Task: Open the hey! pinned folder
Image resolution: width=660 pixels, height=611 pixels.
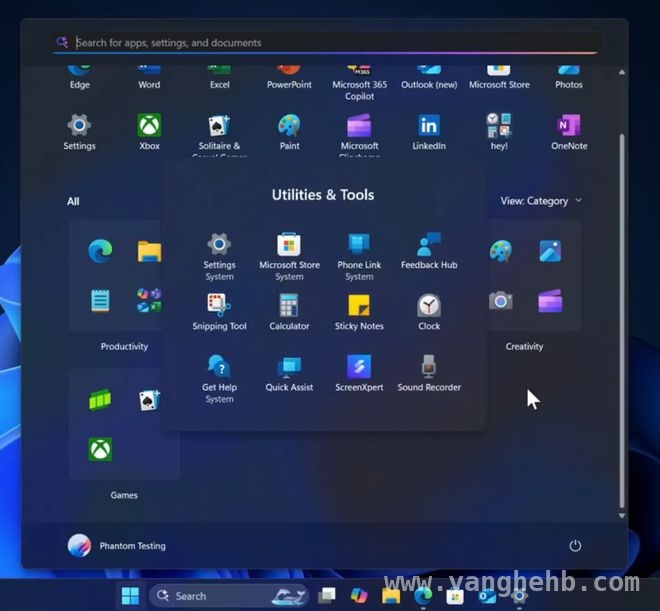Action: click(499, 132)
